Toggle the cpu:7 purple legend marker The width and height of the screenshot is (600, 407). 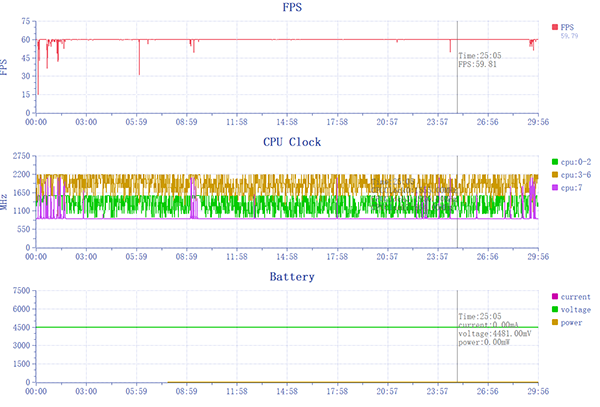(x=554, y=187)
